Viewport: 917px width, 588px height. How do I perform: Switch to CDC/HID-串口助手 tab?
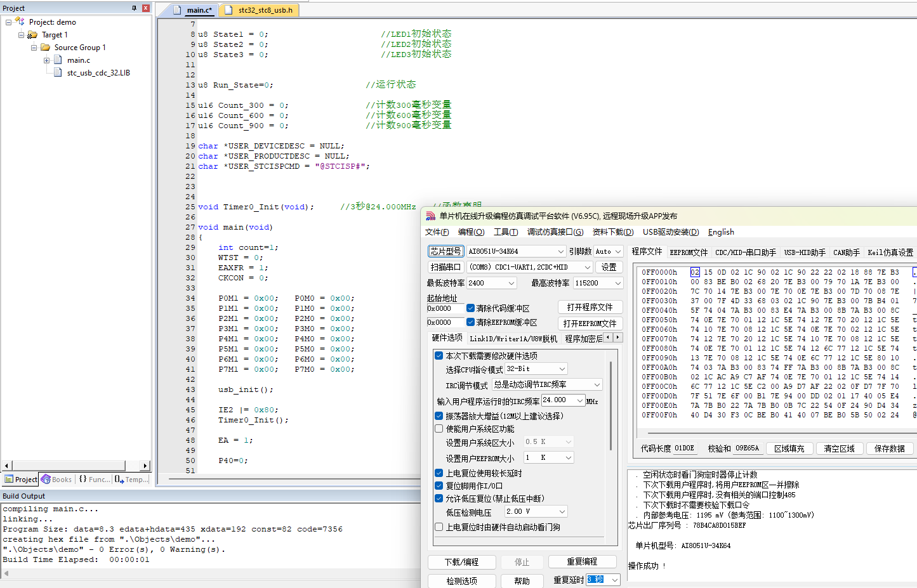tap(746, 252)
